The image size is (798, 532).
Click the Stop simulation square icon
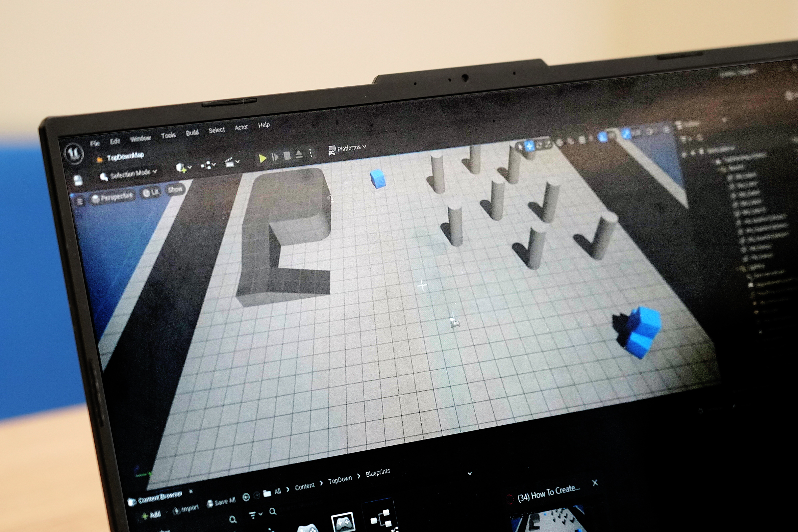pyautogui.click(x=287, y=156)
